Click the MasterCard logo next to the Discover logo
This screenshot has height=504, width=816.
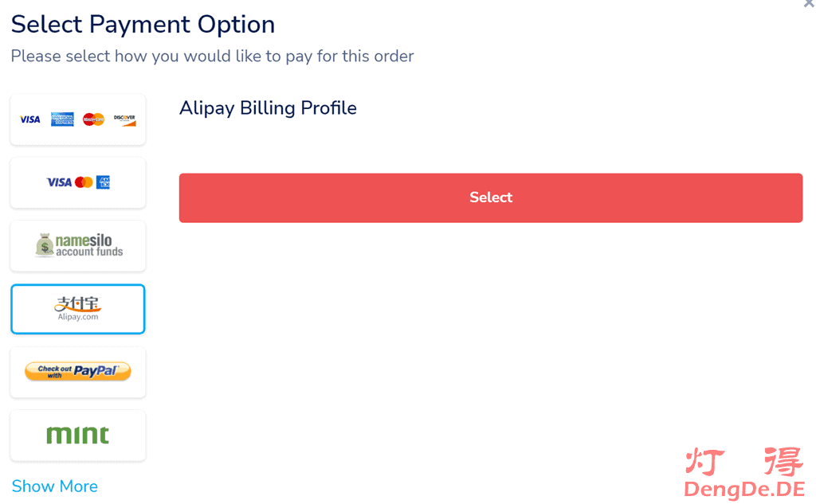[x=93, y=119]
